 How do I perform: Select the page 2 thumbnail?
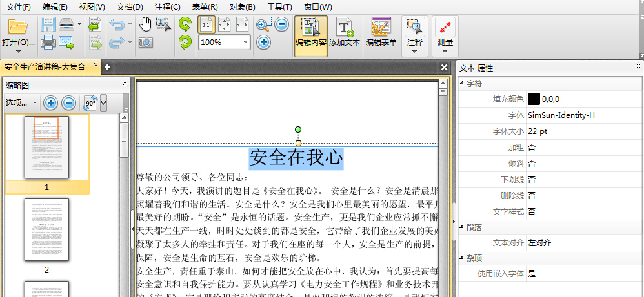pos(46,230)
